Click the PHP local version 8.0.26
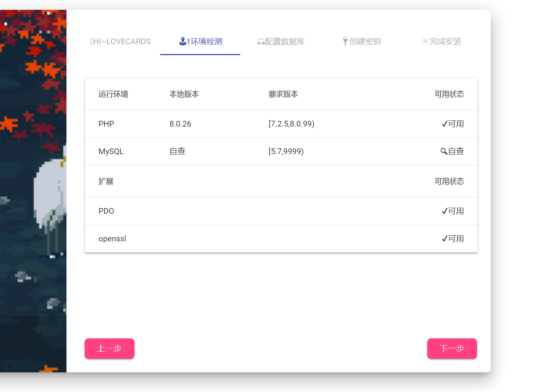The image size is (539, 392). (x=180, y=124)
